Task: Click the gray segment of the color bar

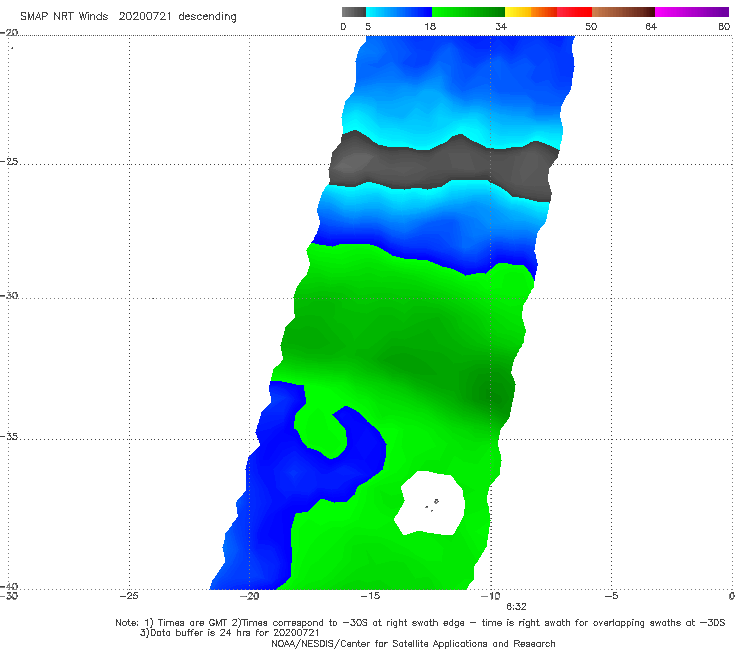Action: point(353,12)
